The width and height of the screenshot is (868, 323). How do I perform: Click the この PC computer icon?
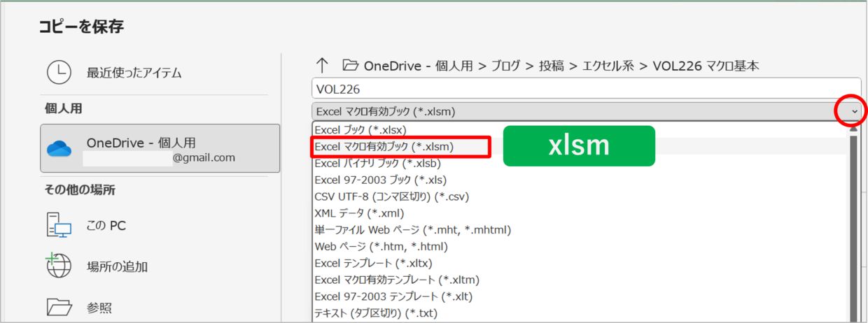click(59, 226)
